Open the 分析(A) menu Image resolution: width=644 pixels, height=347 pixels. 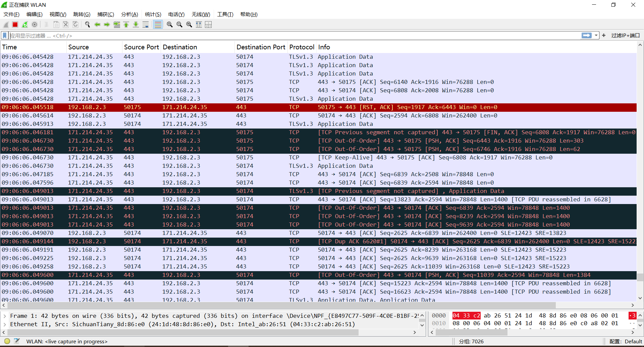click(129, 14)
